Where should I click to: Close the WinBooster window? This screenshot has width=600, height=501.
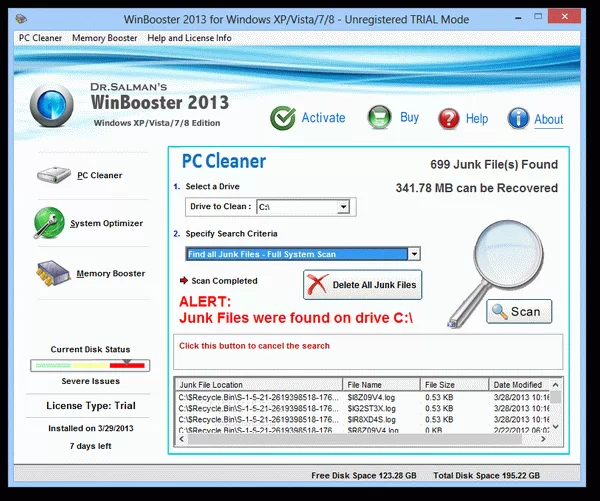tap(565, 16)
